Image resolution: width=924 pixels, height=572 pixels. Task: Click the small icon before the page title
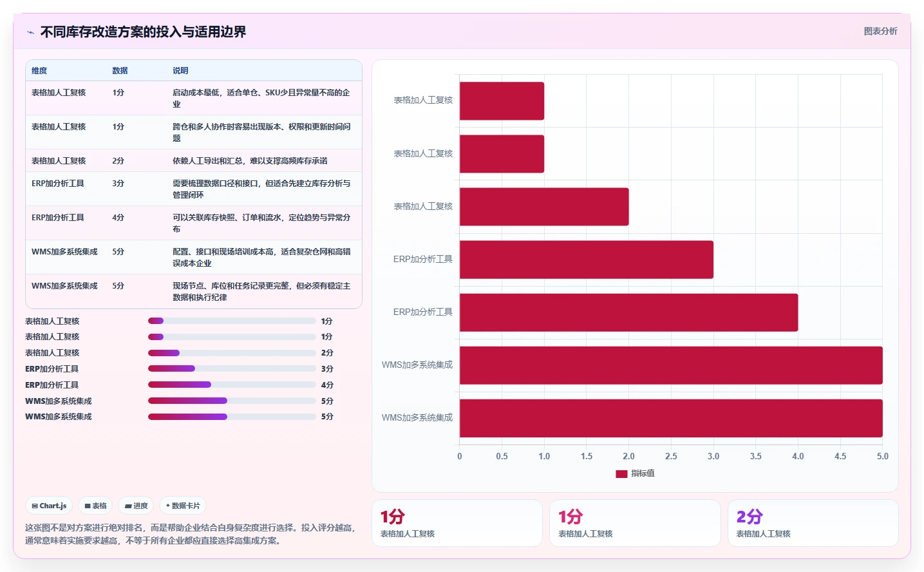30,32
